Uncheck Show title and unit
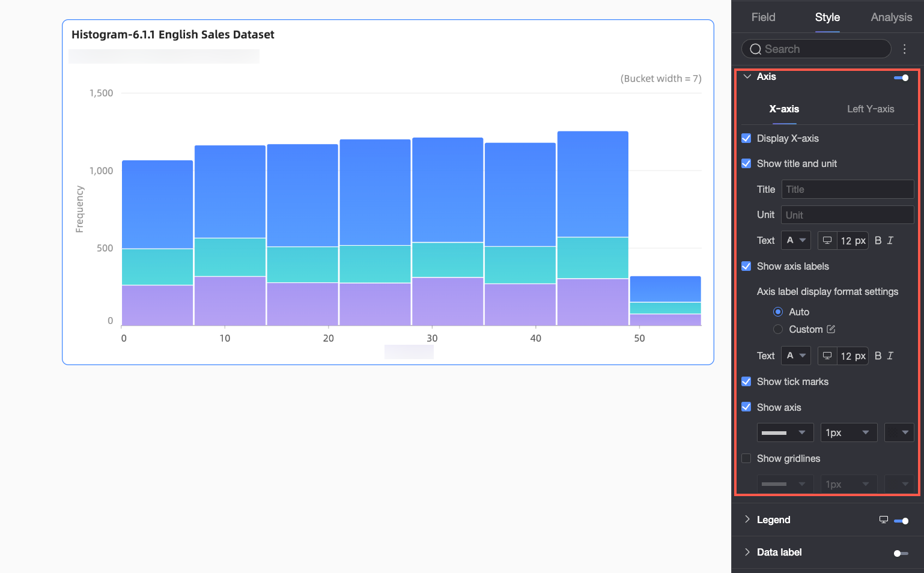Image resolution: width=924 pixels, height=573 pixels. [x=746, y=163]
